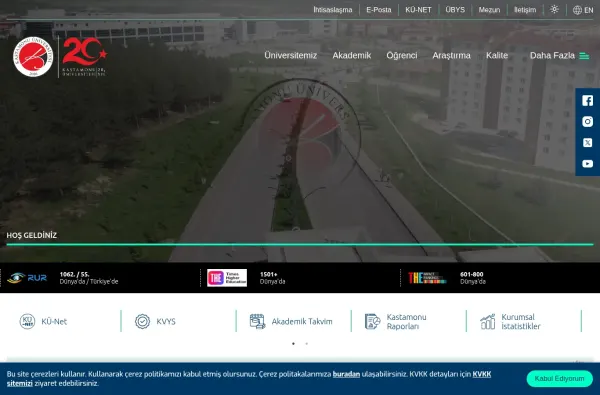The image size is (600, 395).
Task: Open the İhtisaslaşma top link
Action: (x=333, y=10)
